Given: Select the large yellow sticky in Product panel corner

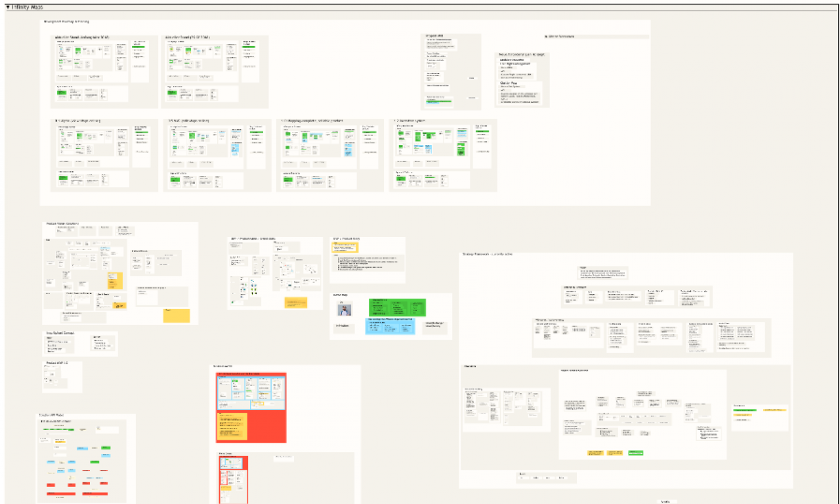Looking at the screenshot, I should click(x=176, y=316).
